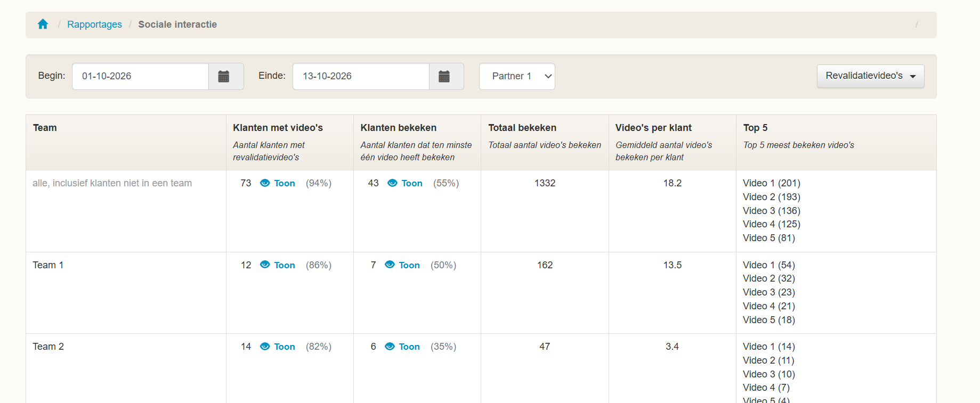Viewport: 980px width, 403px height.
Task: Click the 'Video 3 (10)' entry for Team 2
Action: click(x=769, y=374)
